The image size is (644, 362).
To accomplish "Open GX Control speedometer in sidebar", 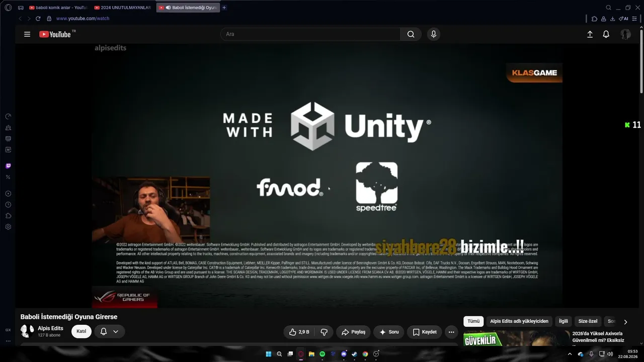I will click(x=8, y=116).
